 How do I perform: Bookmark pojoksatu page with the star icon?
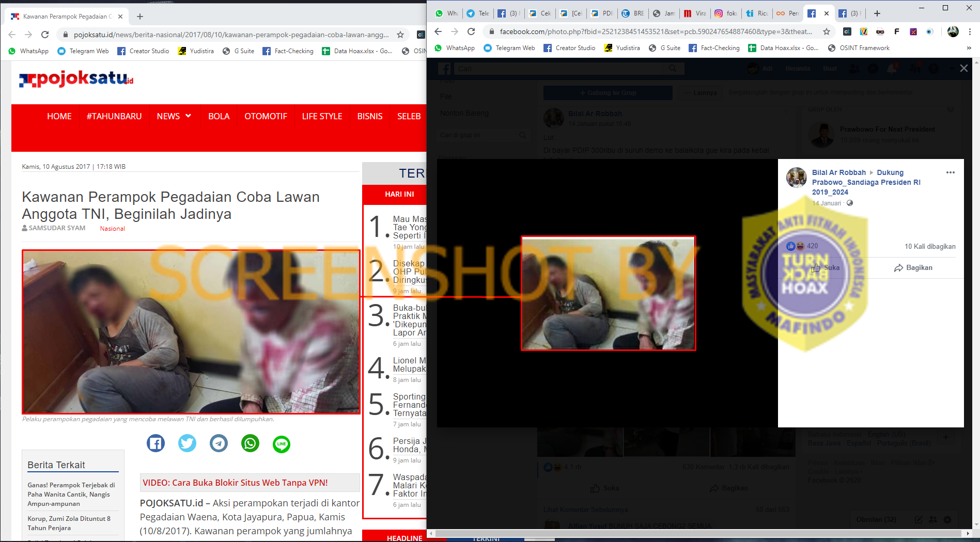(400, 35)
